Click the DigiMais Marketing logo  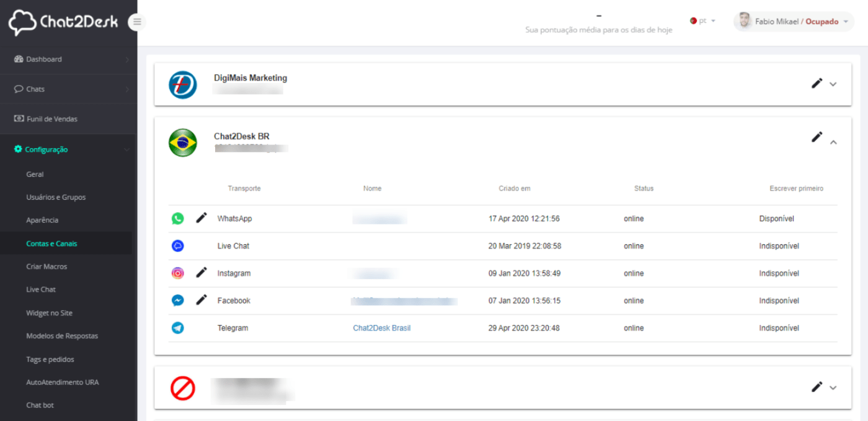(183, 85)
